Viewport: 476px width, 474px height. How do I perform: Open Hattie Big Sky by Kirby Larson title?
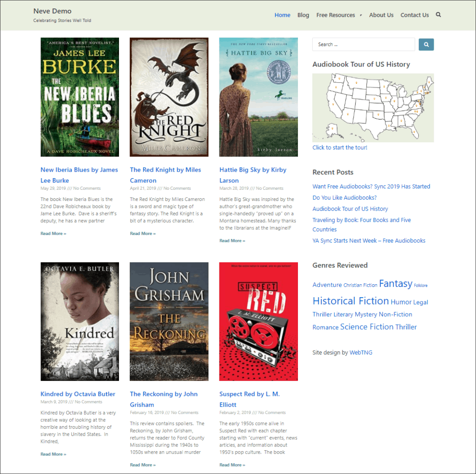253,175
